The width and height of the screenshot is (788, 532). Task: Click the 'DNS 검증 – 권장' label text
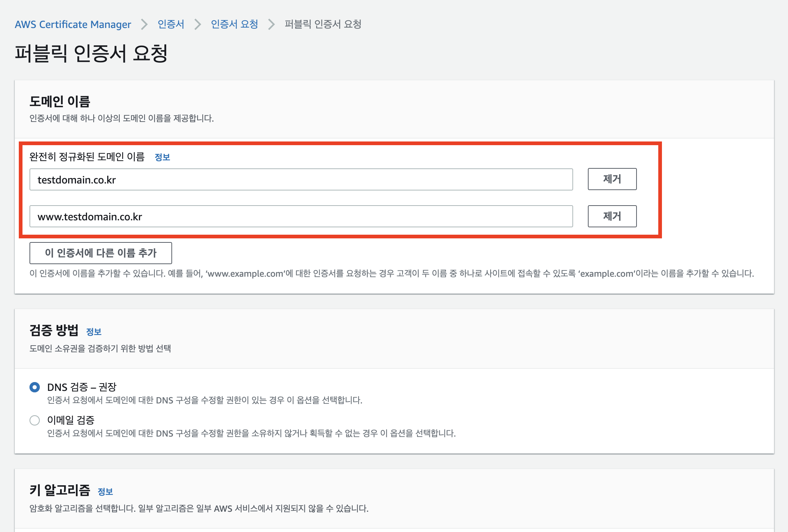pyautogui.click(x=82, y=387)
